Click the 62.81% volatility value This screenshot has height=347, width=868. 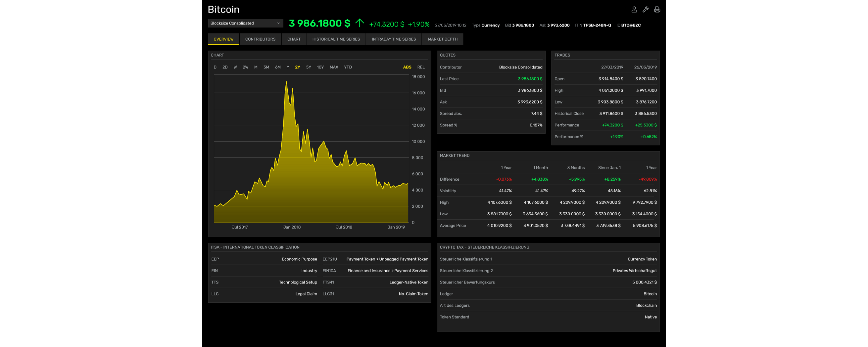coord(650,191)
